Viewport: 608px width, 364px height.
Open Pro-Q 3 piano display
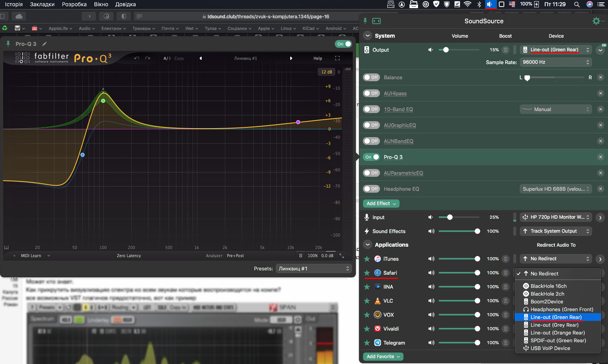pyautogui.click(x=6, y=247)
